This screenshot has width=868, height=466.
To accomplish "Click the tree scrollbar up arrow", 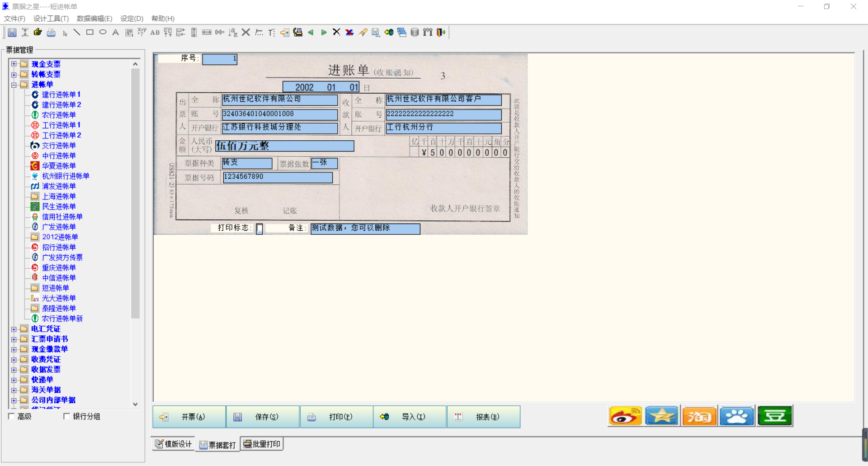I will coord(135,64).
